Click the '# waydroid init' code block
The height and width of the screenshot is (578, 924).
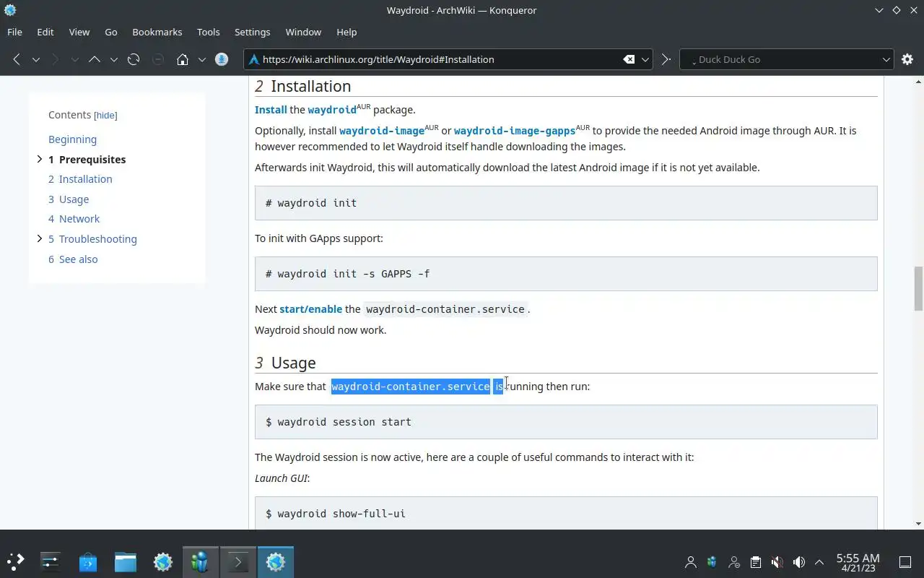click(566, 203)
